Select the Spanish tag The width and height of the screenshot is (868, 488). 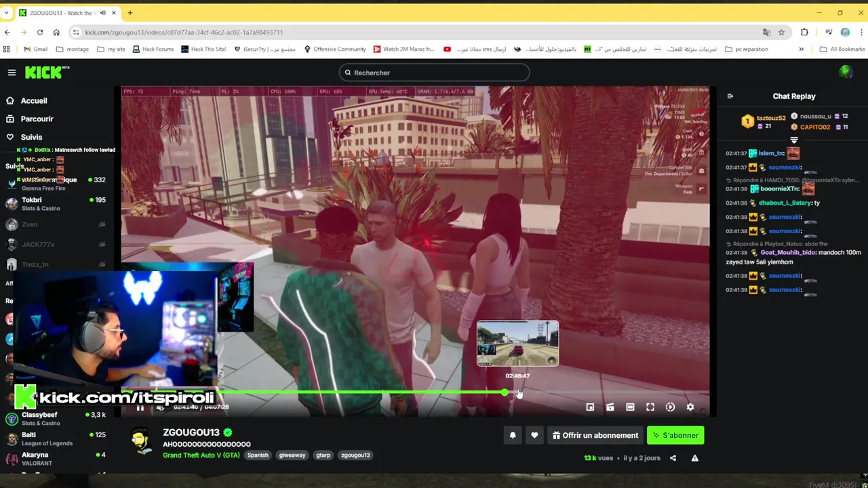[x=258, y=455]
